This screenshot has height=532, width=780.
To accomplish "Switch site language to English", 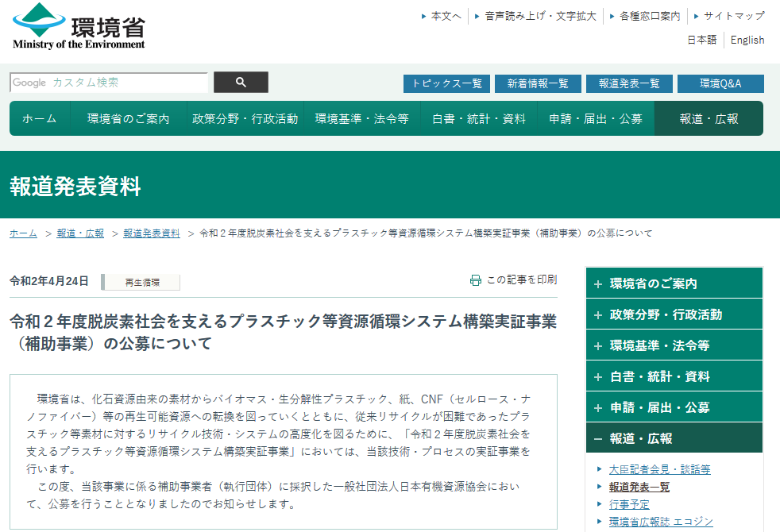I will (747, 40).
